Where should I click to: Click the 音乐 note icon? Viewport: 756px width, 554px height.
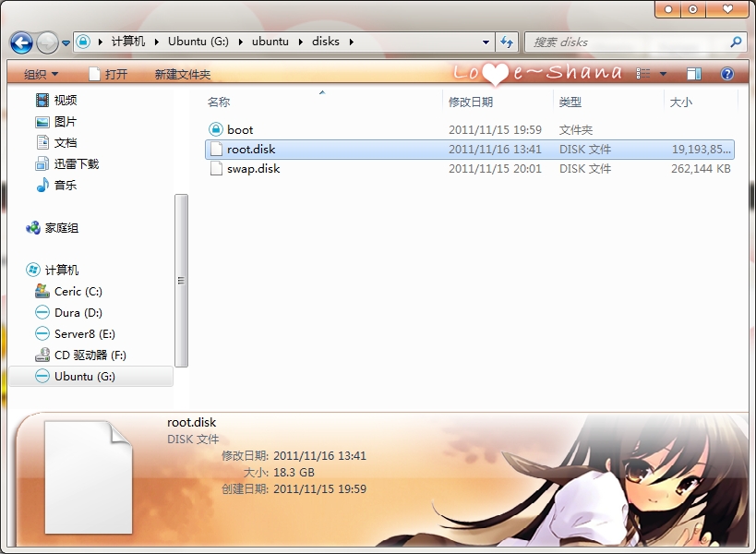point(42,185)
